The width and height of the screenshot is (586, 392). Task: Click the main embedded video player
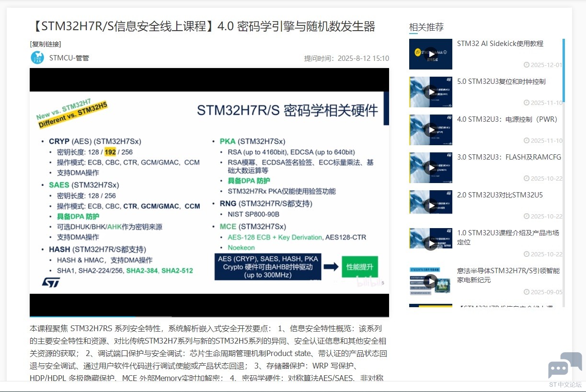[209, 192]
